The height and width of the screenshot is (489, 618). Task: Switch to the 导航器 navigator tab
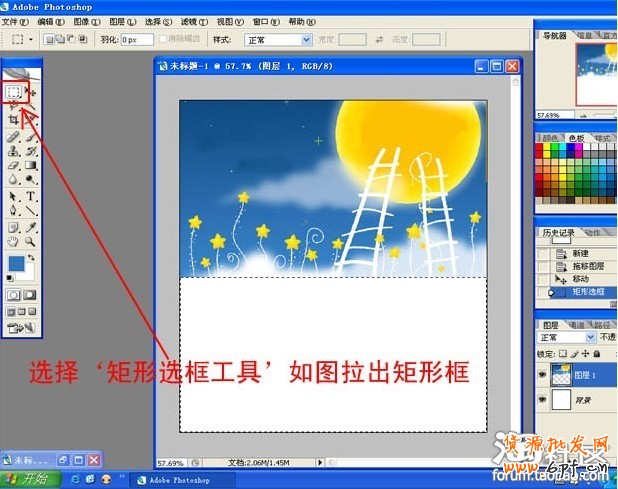[555, 36]
